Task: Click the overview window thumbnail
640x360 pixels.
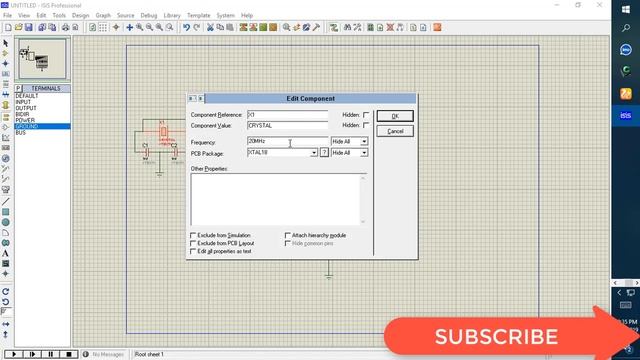Action: pos(42,59)
